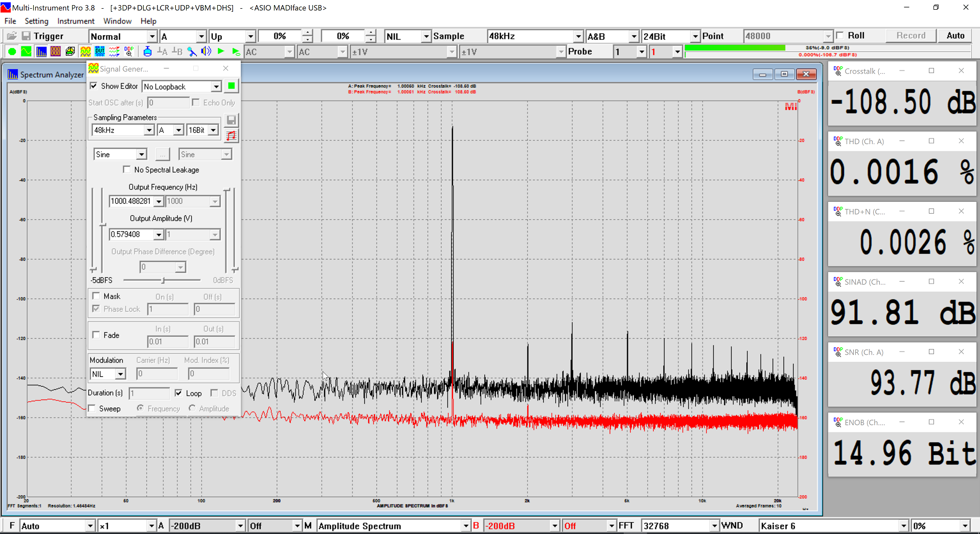The width and height of the screenshot is (980, 534).
Task: Click the green generator run button
Action: (232, 86)
